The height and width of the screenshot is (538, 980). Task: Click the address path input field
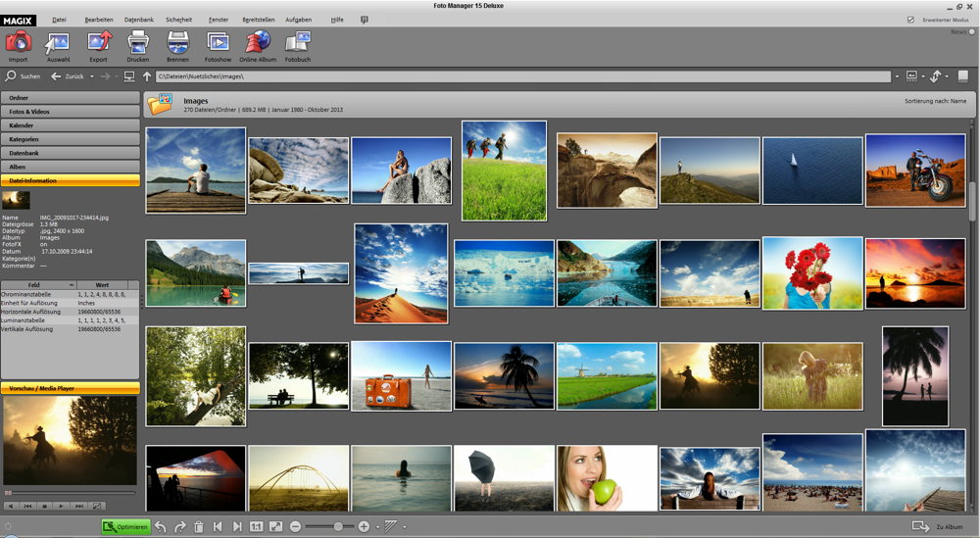[x=523, y=76]
